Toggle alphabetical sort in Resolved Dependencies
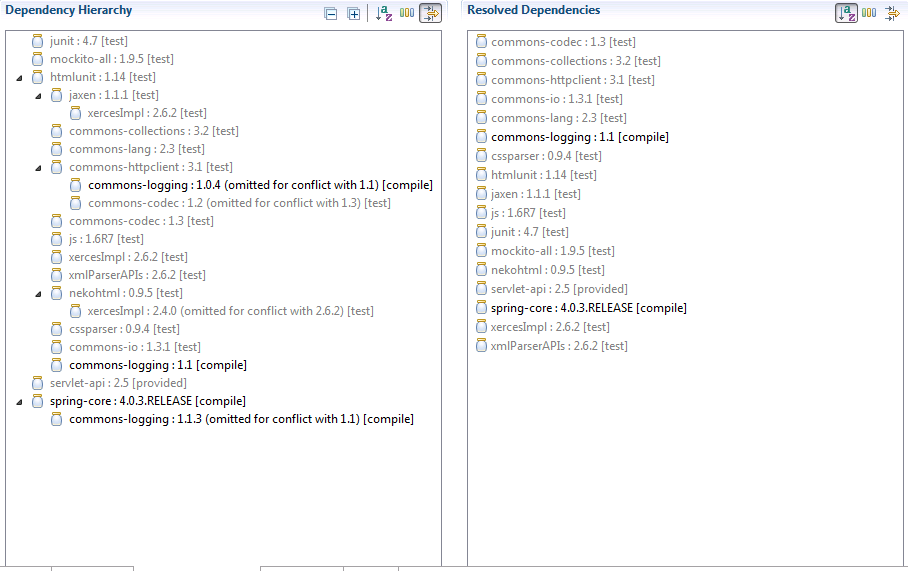The width and height of the screenshot is (908, 571). 846,13
